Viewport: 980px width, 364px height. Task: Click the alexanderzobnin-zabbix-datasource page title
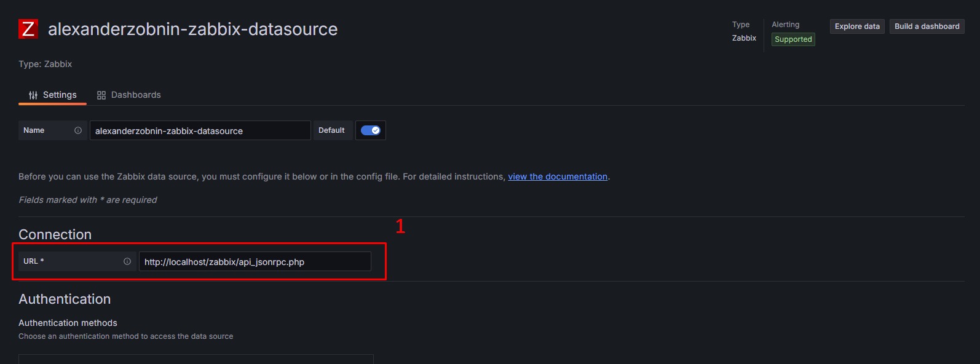click(x=192, y=29)
